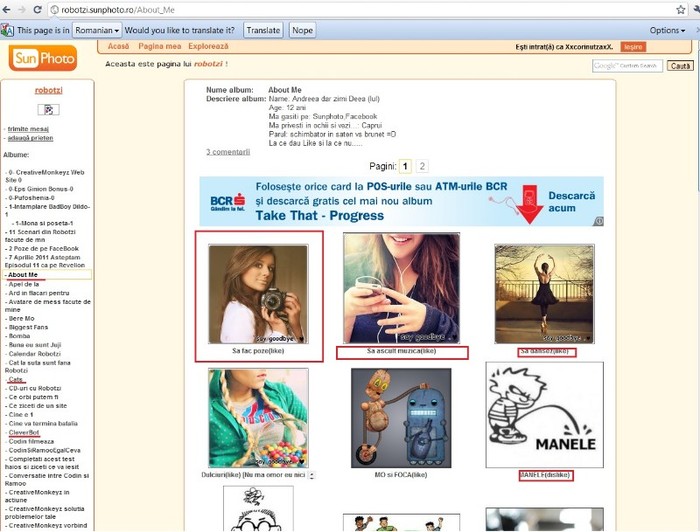Open the translate bar Options dropdown

coord(667,30)
